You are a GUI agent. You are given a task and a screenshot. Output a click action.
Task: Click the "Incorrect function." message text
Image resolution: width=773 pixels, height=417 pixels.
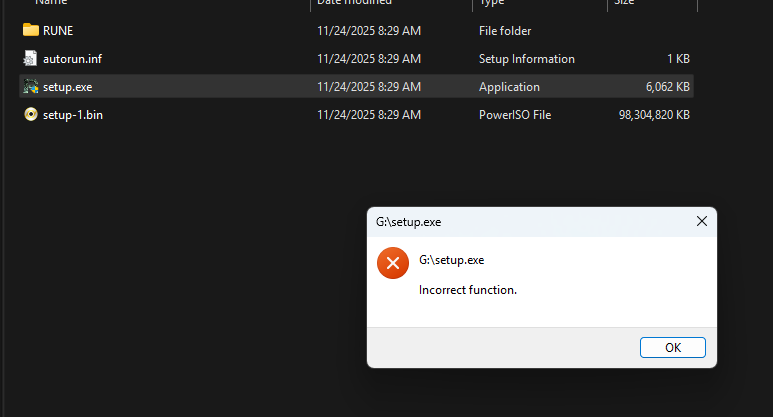467,290
